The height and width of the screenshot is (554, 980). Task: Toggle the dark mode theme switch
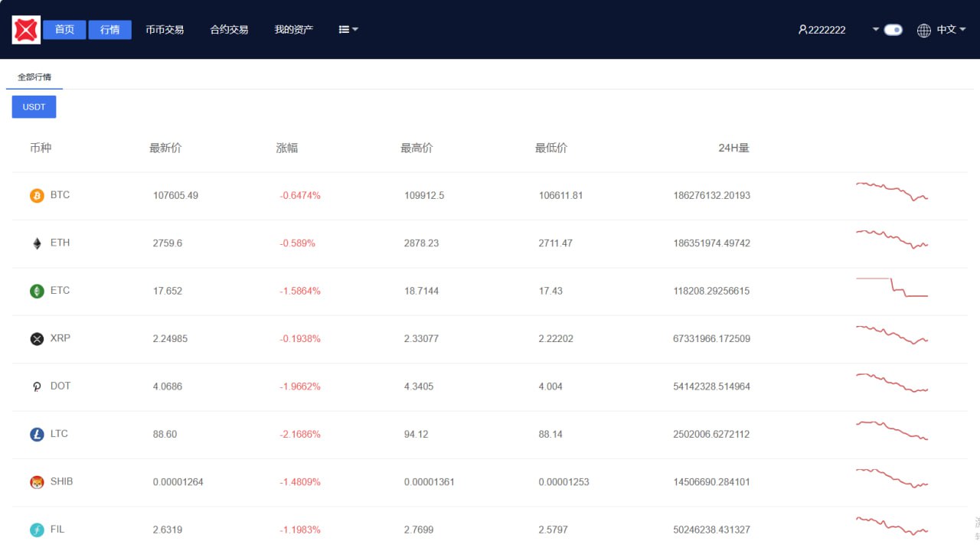pos(893,30)
